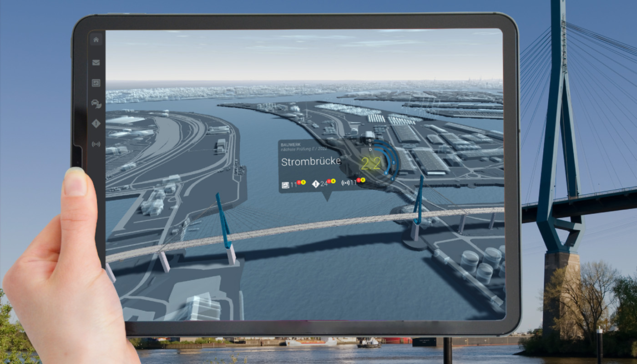Select the chart monitor icon in sidebar
Viewport: 637px width, 364px height.
tap(96, 83)
